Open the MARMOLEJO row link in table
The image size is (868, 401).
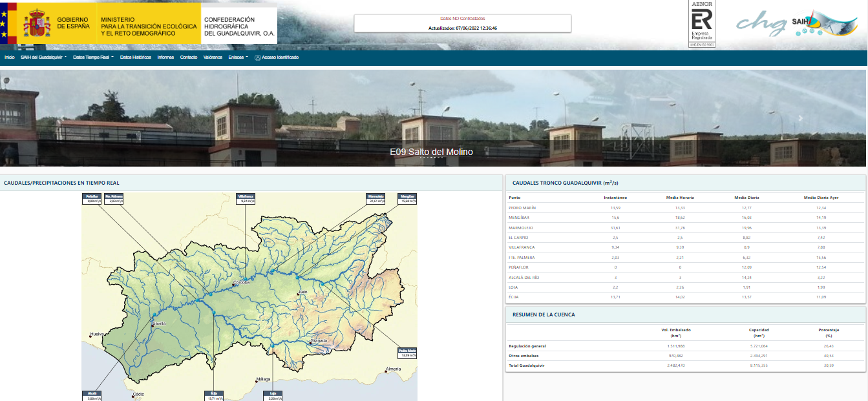click(x=523, y=228)
